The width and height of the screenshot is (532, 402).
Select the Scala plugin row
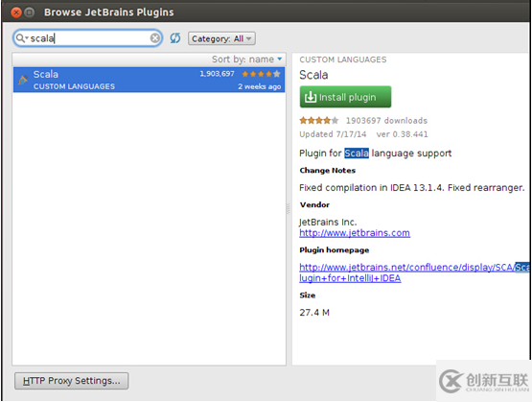click(149, 80)
